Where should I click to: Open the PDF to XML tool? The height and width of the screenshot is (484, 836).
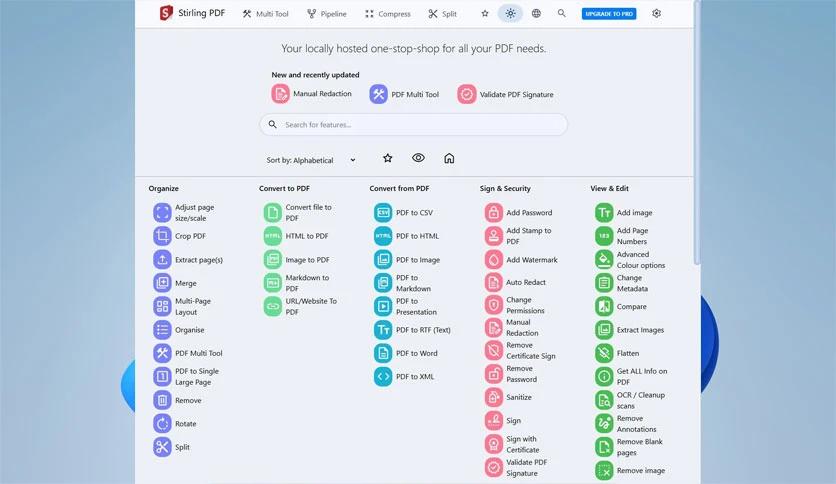[x=404, y=376]
